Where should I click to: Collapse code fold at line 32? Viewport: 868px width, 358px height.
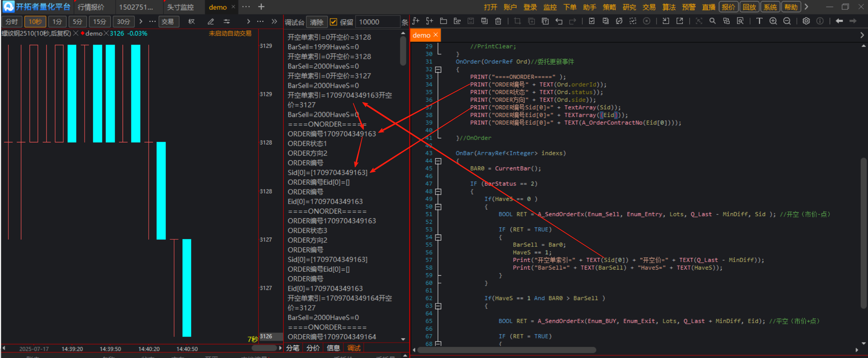(438, 69)
